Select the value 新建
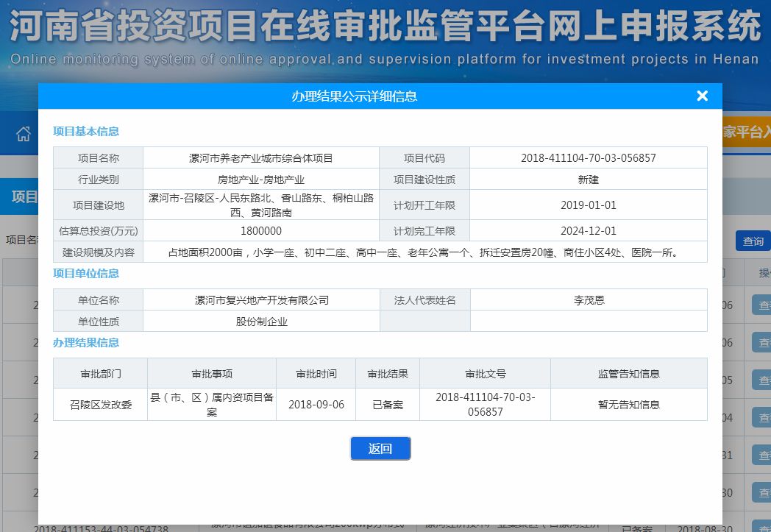Viewport: 771px width, 532px height. tap(589, 180)
